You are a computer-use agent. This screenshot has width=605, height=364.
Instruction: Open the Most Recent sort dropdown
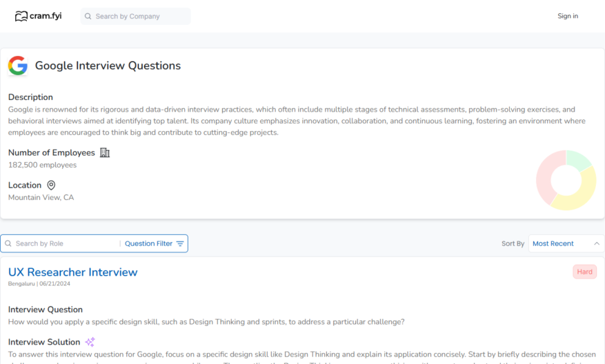click(566, 243)
